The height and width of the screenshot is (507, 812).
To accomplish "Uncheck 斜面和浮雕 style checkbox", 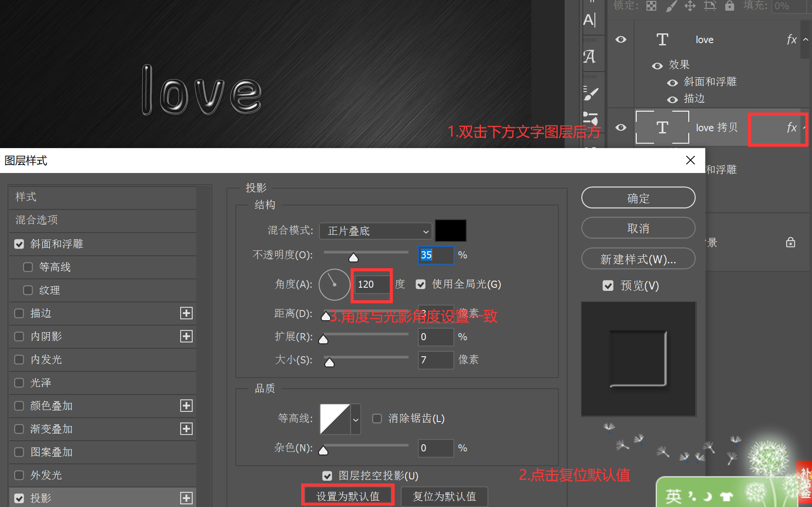I will coord(19,244).
